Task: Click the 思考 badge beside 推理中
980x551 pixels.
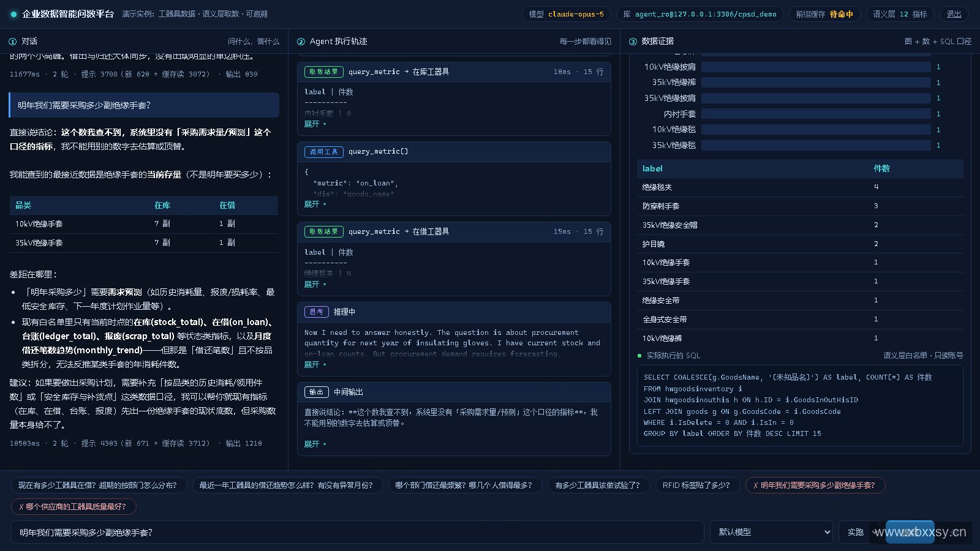Action: click(x=316, y=312)
